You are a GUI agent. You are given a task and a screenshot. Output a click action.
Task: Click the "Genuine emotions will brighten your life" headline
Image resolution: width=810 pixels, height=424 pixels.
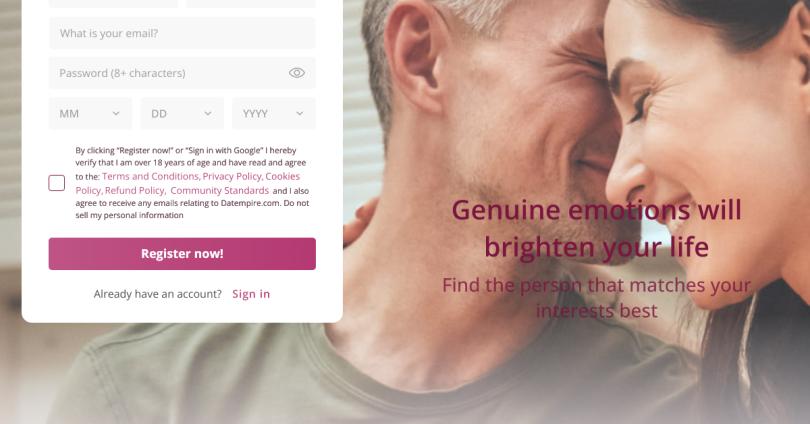[x=597, y=228]
